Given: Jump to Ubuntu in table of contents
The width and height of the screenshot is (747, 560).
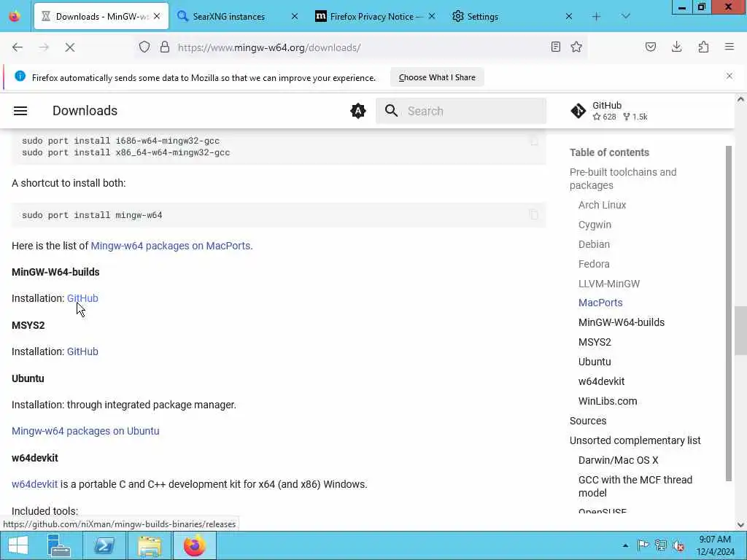Looking at the screenshot, I should click(x=595, y=362).
